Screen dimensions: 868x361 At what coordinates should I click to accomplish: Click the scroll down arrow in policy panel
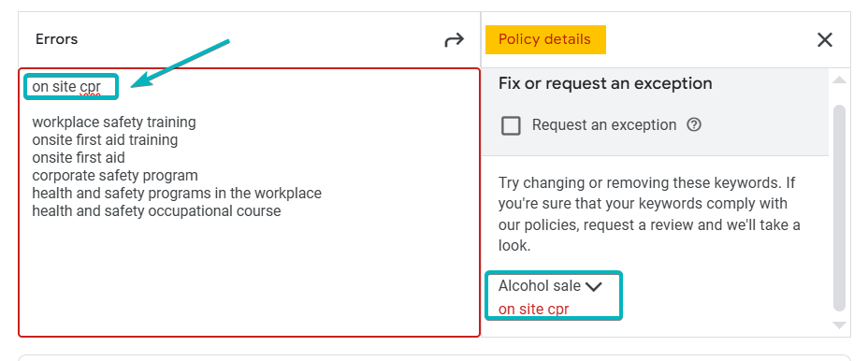coord(839,325)
